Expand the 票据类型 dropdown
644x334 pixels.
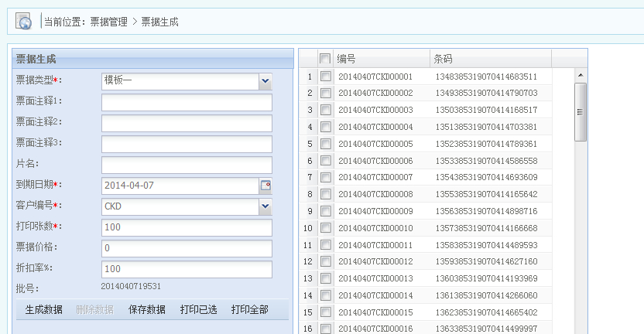pyautogui.click(x=265, y=80)
